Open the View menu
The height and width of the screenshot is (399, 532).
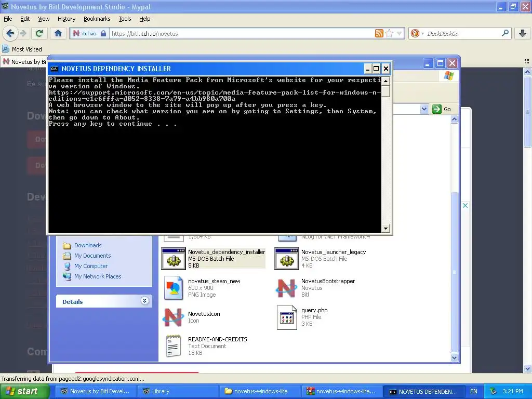[x=44, y=19]
